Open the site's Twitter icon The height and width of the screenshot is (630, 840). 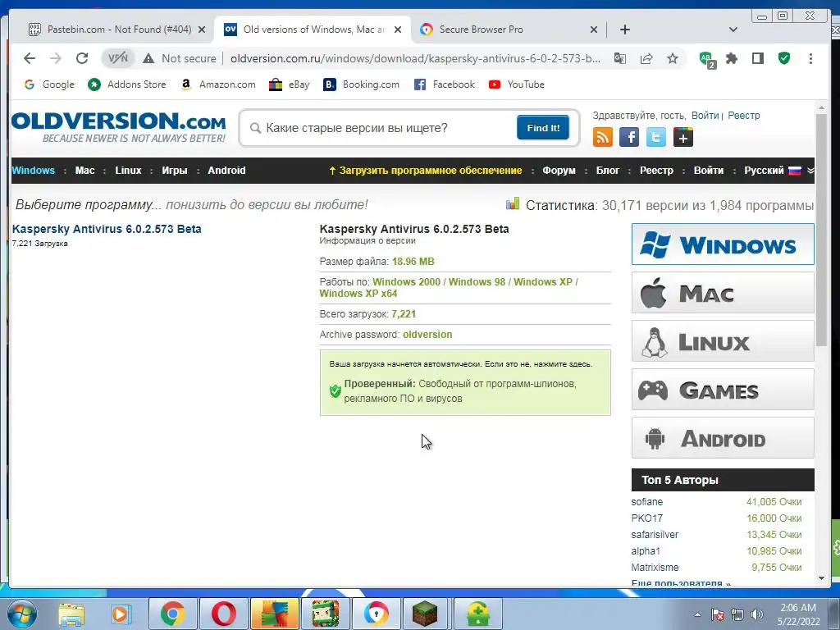(x=655, y=137)
